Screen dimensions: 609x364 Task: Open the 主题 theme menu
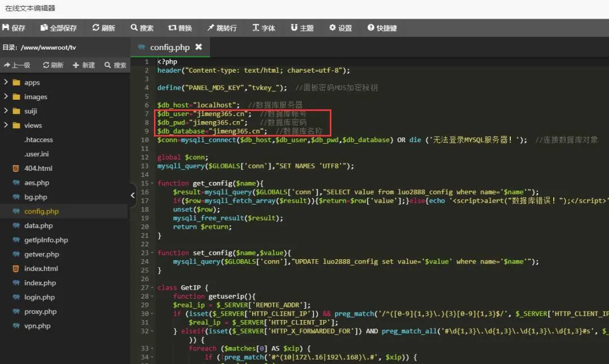coord(302,28)
